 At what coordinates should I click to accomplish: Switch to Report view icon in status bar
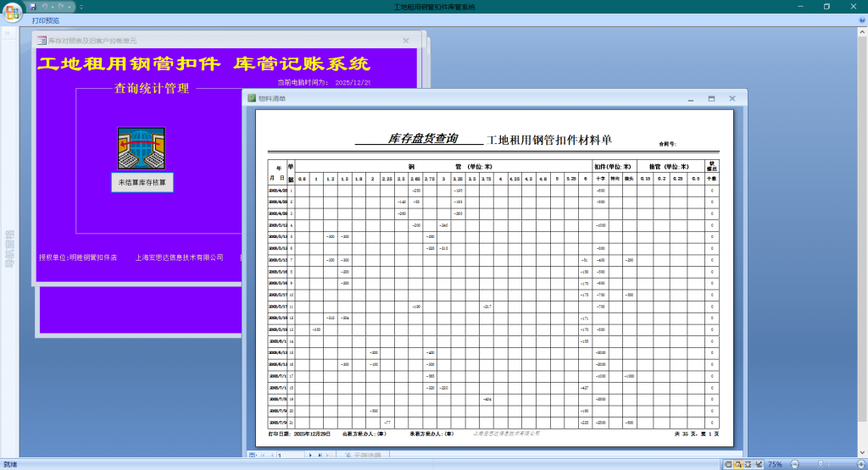pyautogui.click(x=729, y=464)
